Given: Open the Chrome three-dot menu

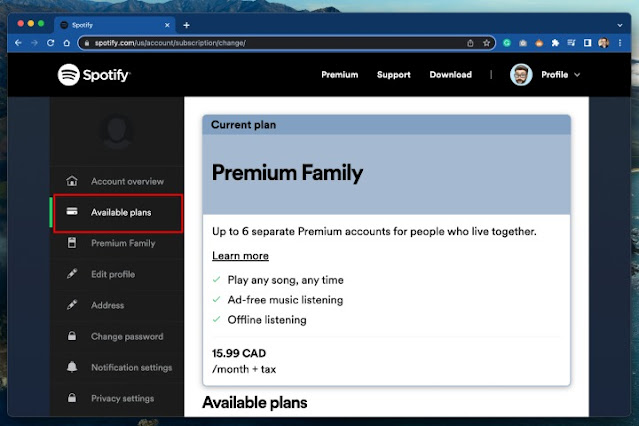Looking at the screenshot, I should pyautogui.click(x=620, y=43).
